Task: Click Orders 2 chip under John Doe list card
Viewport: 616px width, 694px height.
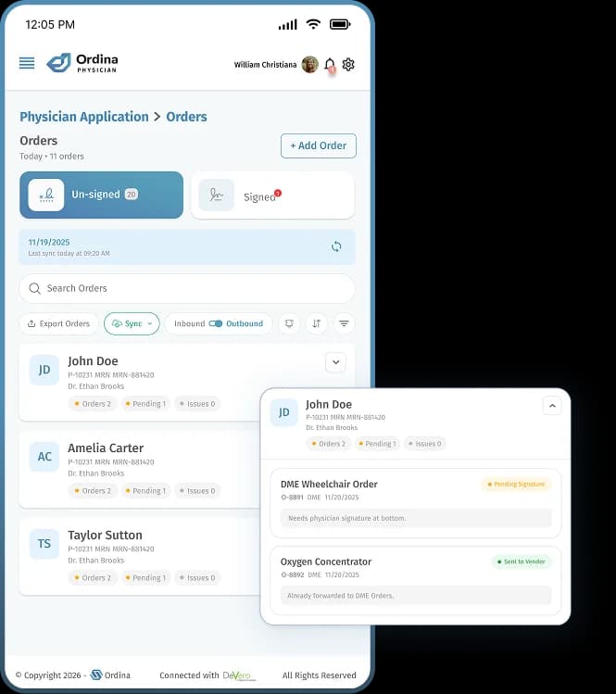Action: click(x=93, y=404)
